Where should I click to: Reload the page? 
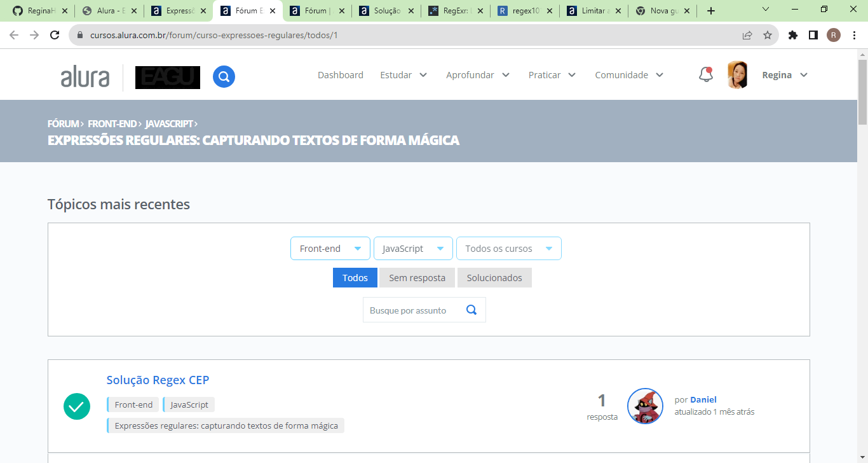click(55, 35)
